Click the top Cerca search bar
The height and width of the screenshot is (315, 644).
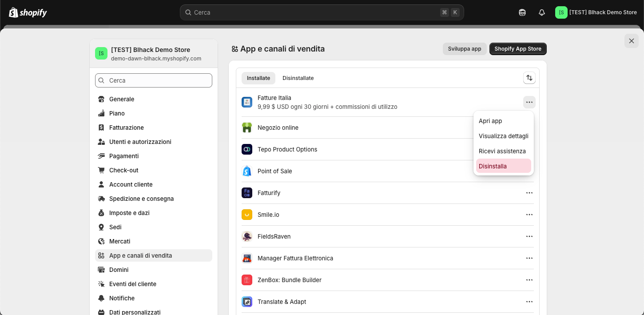coord(322,12)
